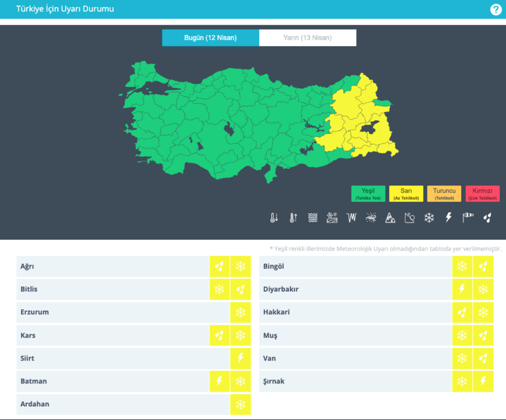Select the windsock wind warning icon
506x420 pixels.
(468, 218)
